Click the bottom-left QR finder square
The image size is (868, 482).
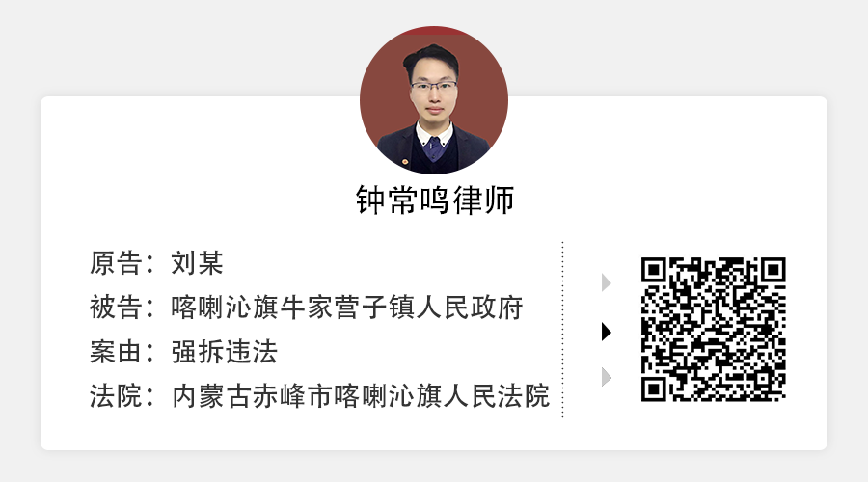(654, 389)
